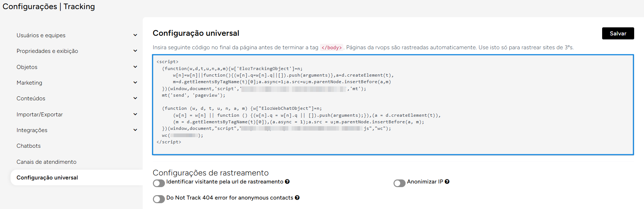644x209 pixels.
Task: Expand the Marketing chevron arrow
Action: coord(135,83)
